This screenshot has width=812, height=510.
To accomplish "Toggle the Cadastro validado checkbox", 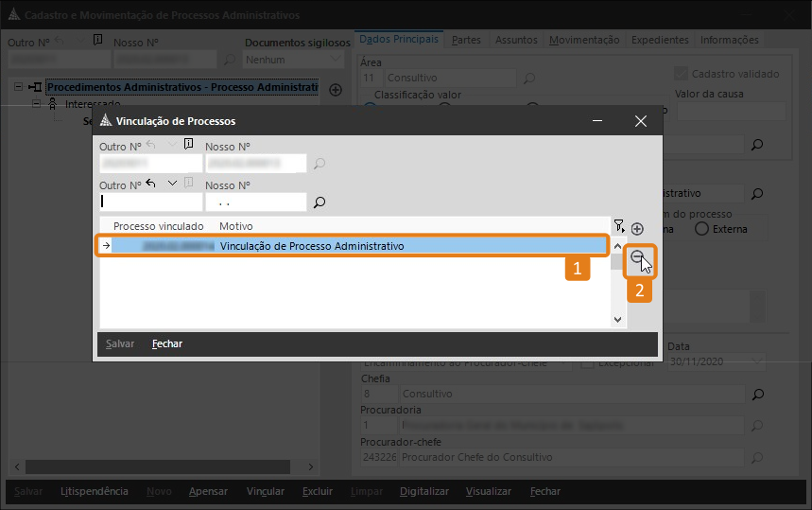I will coord(682,74).
